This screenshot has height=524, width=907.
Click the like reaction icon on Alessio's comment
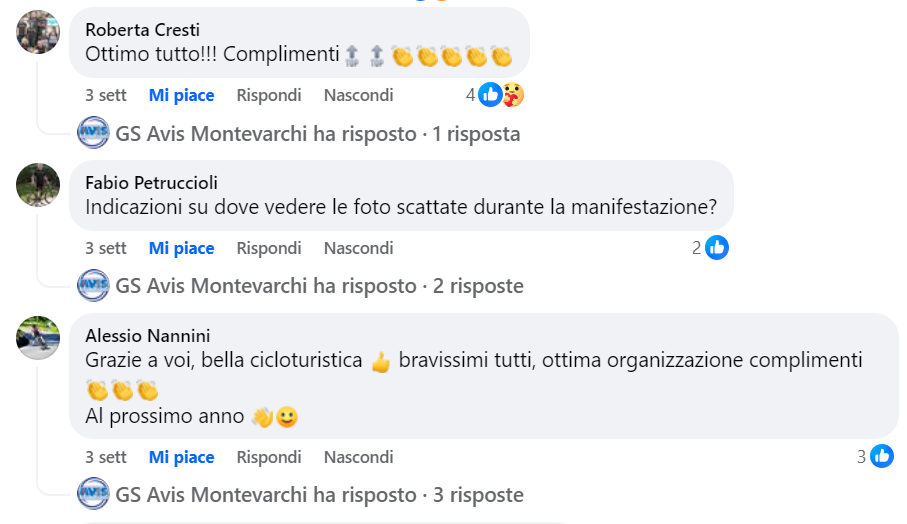coord(881,457)
